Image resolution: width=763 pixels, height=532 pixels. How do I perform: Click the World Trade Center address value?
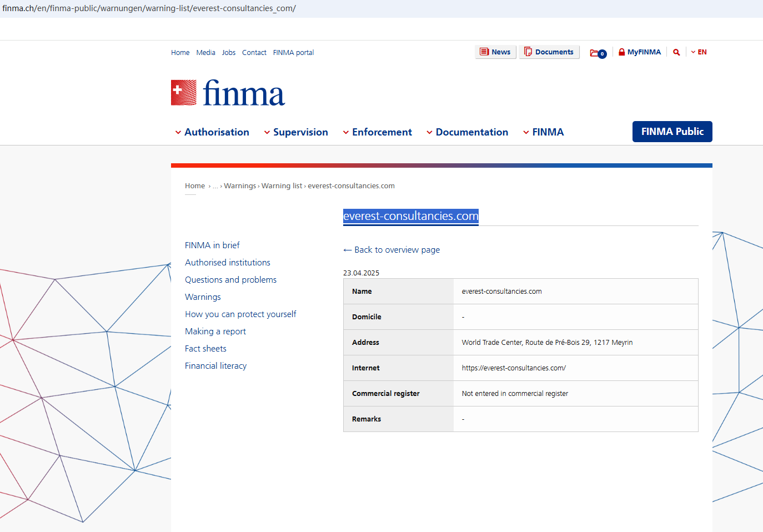coord(547,343)
